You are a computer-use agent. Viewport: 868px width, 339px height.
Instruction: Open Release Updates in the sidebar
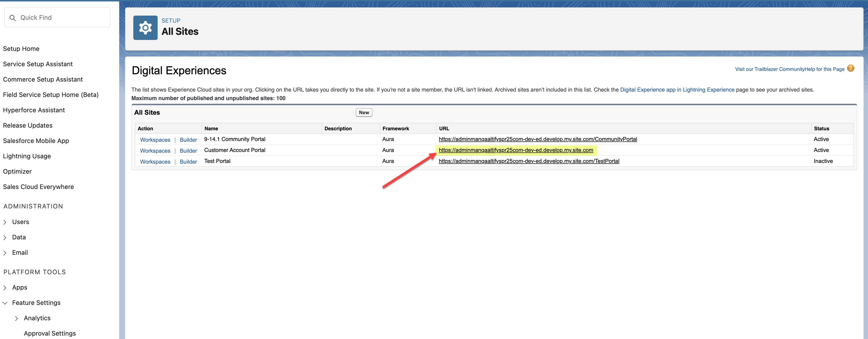[x=28, y=125]
